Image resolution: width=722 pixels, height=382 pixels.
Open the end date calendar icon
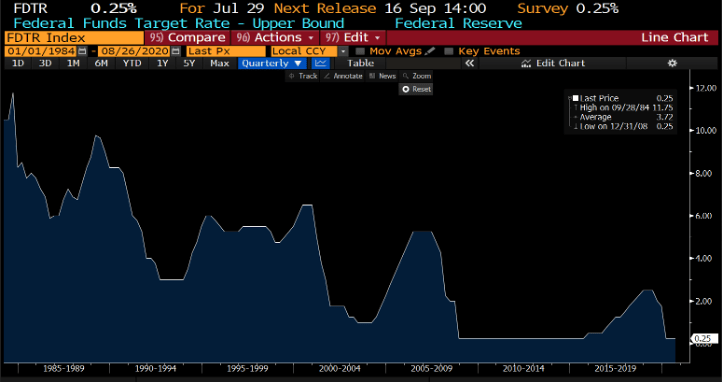click(175, 52)
